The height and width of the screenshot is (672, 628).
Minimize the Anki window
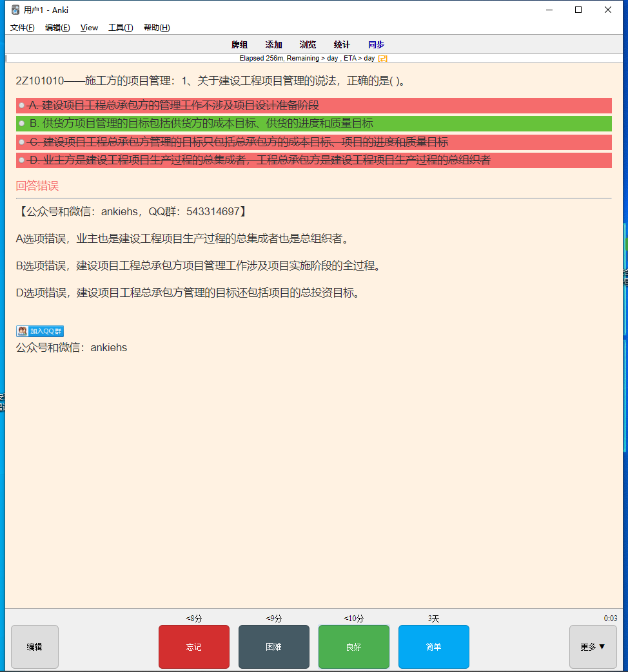coord(549,10)
